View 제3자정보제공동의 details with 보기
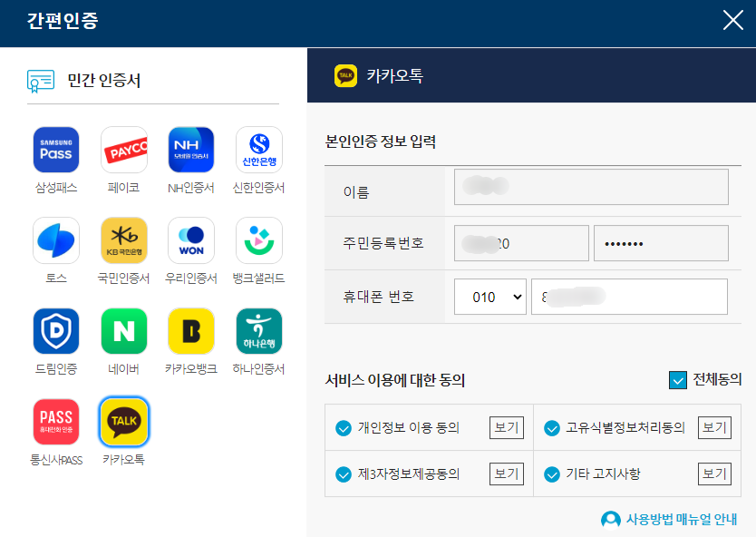Screen dimensions: 756x537 (506, 474)
